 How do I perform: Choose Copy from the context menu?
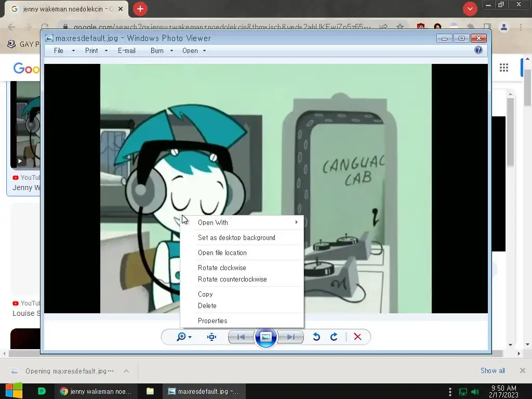(242, 294)
